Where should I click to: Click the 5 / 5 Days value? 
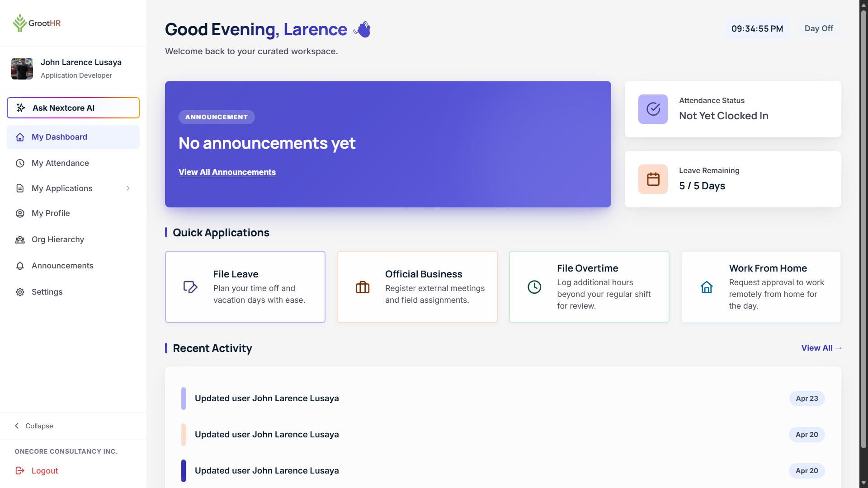click(x=702, y=186)
